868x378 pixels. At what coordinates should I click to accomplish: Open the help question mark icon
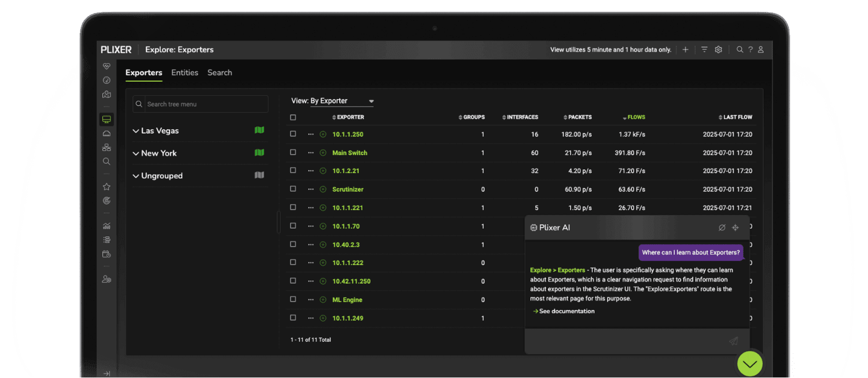click(751, 50)
